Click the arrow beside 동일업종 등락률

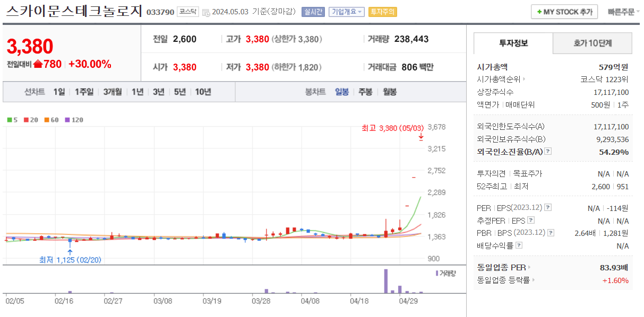pyautogui.click(x=533, y=280)
